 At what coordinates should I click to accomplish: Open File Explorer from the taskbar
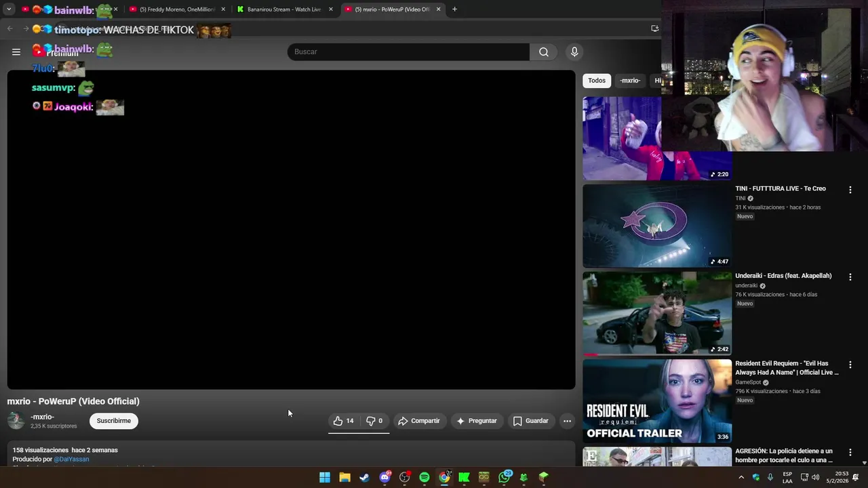tap(344, 477)
